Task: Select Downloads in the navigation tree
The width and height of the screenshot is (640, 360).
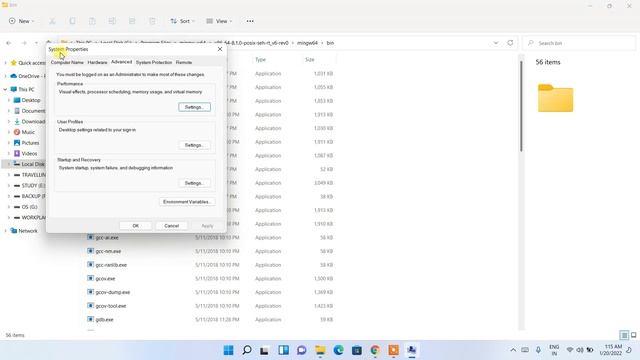Action: coord(33,121)
